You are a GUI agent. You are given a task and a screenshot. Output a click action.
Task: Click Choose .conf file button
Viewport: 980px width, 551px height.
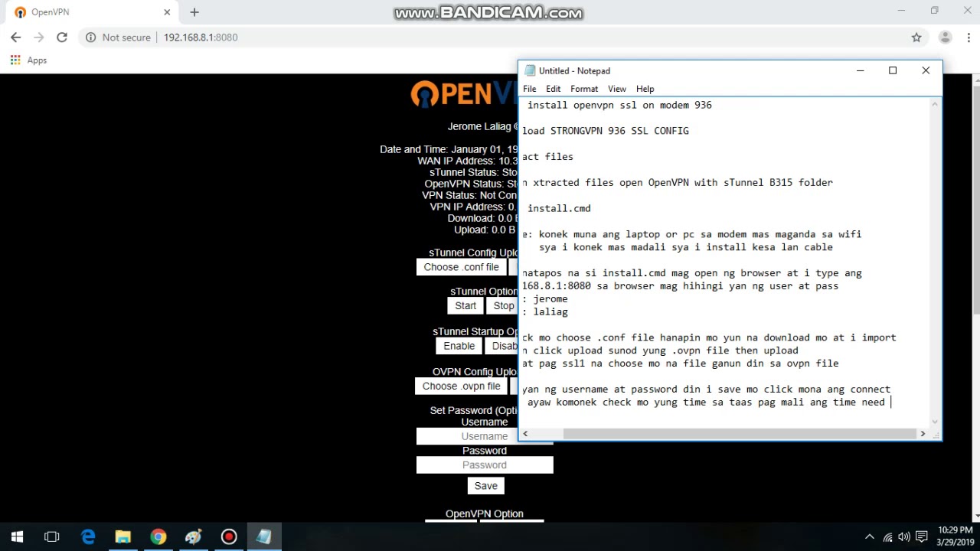click(462, 267)
